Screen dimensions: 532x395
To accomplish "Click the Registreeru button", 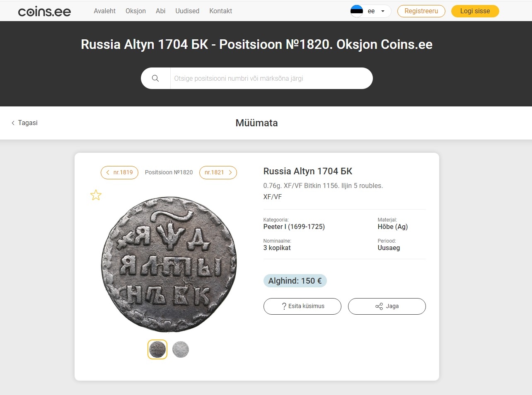I will [421, 11].
